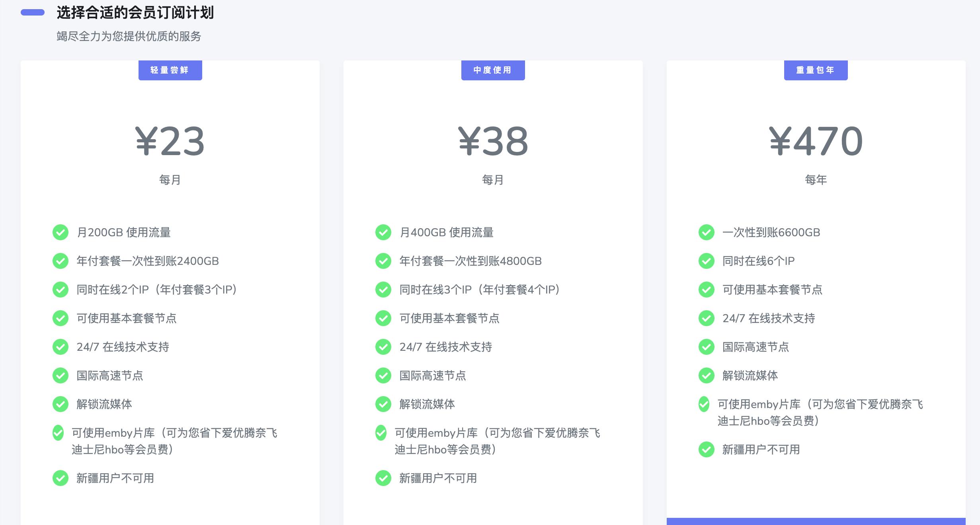The width and height of the screenshot is (980, 525).
Task: Click 24/7 在线技术支持 text in ¥470 plan
Action: [x=769, y=318]
